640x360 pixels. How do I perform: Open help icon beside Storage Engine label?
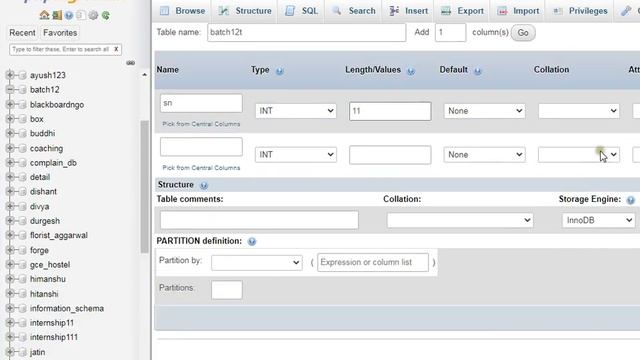click(631, 200)
